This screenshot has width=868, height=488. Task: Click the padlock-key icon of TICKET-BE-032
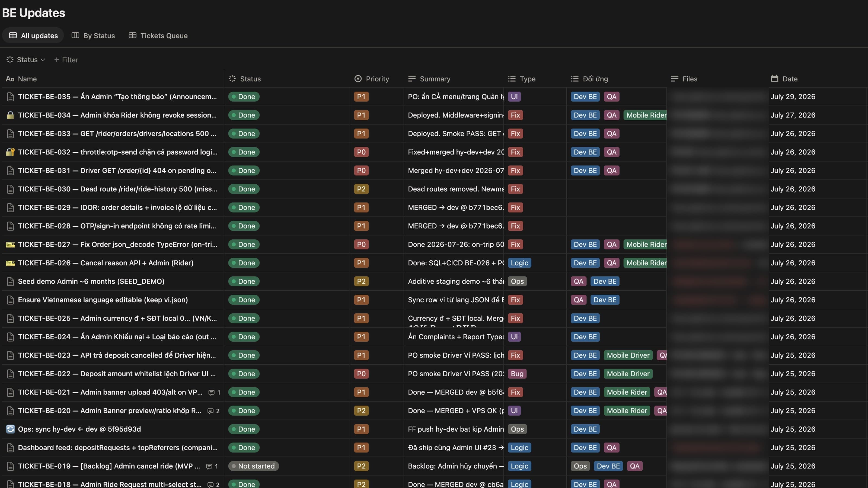[x=11, y=152]
